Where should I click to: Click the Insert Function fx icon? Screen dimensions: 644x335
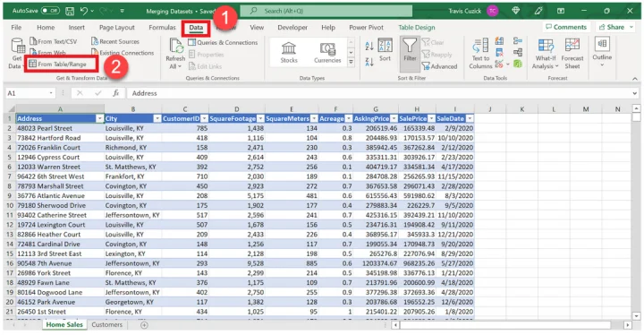click(x=115, y=93)
